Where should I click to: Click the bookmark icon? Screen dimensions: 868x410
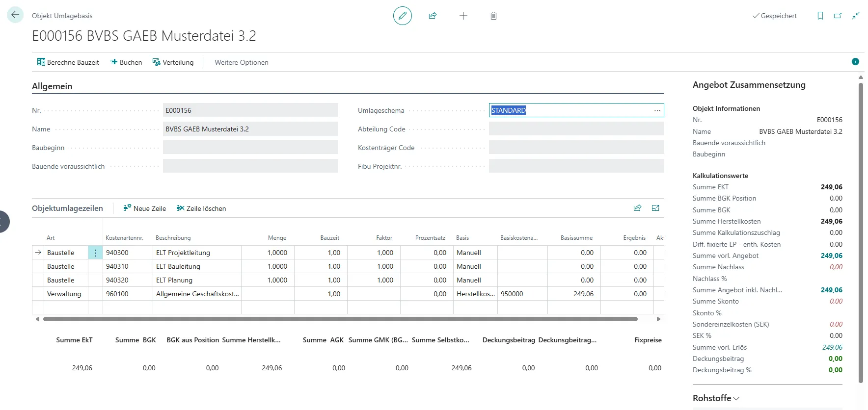click(820, 16)
